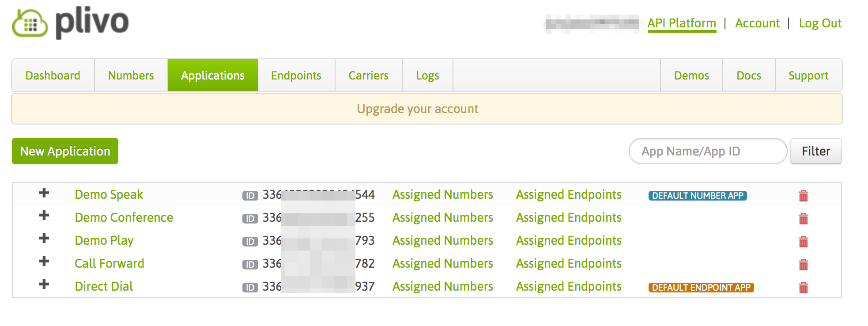The width and height of the screenshot is (868, 326).
Task: Click the New Application button
Action: click(x=65, y=151)
